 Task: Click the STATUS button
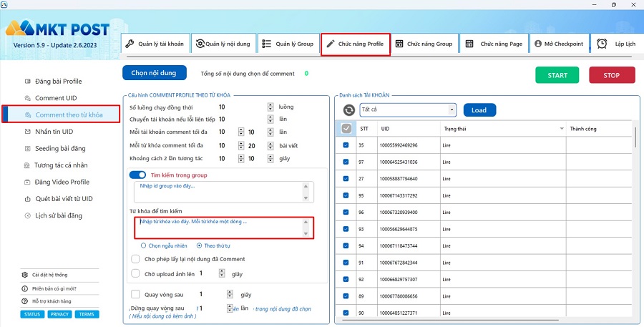32,314
